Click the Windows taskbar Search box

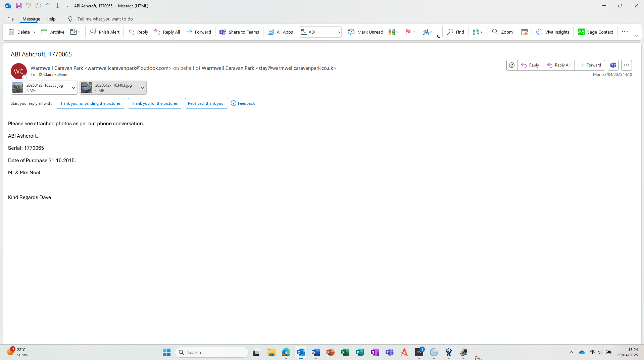(x=212, y=352)
